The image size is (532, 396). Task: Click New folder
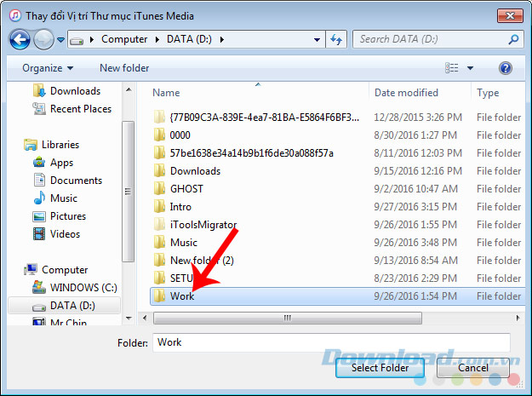coord(124,68)
